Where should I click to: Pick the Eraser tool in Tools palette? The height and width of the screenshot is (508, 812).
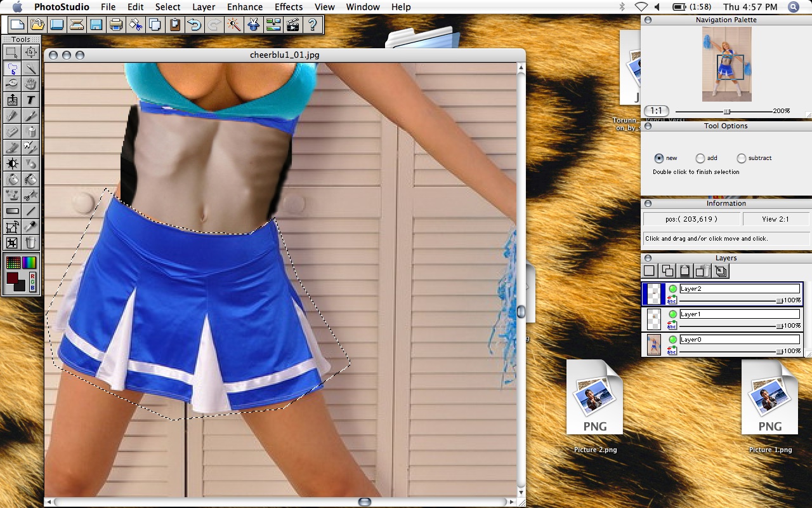[x=12, y=131]
